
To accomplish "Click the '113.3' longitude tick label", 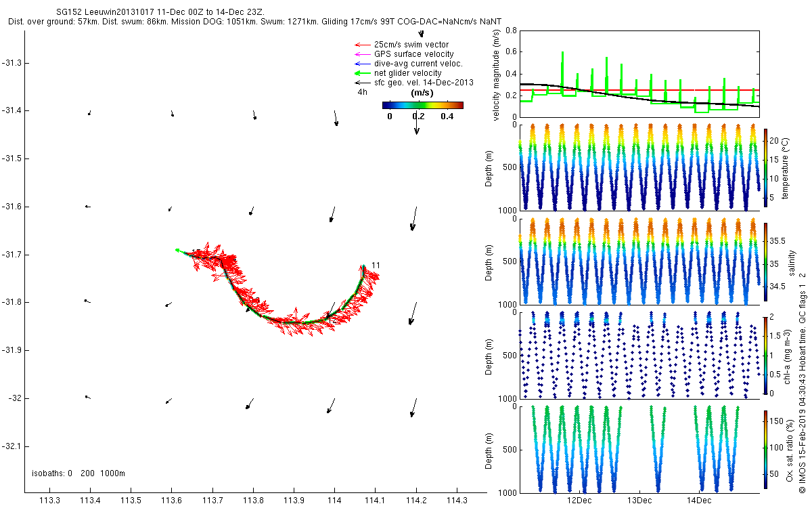I will tap(49, 501).
